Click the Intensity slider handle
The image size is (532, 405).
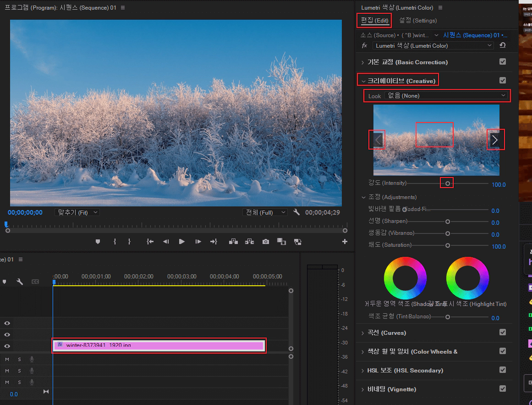pos(448,183)
